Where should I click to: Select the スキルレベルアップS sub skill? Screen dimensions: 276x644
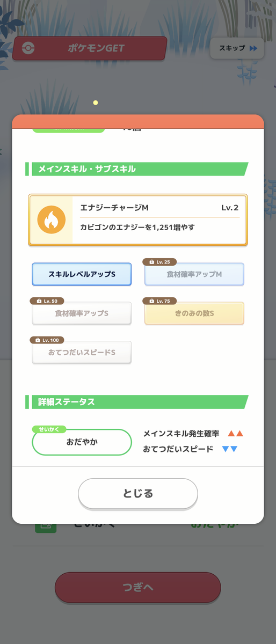(x=82, y=274)
